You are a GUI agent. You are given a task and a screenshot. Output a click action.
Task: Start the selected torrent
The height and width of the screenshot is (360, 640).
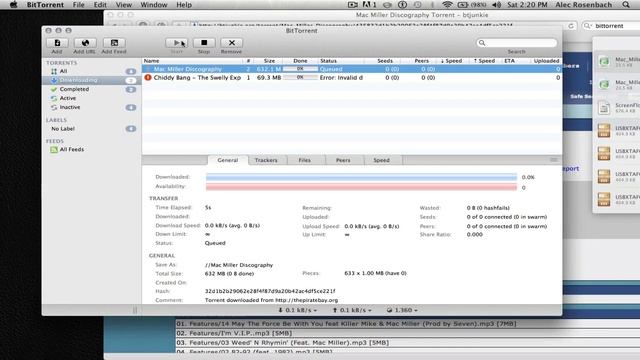coord(176,43)
